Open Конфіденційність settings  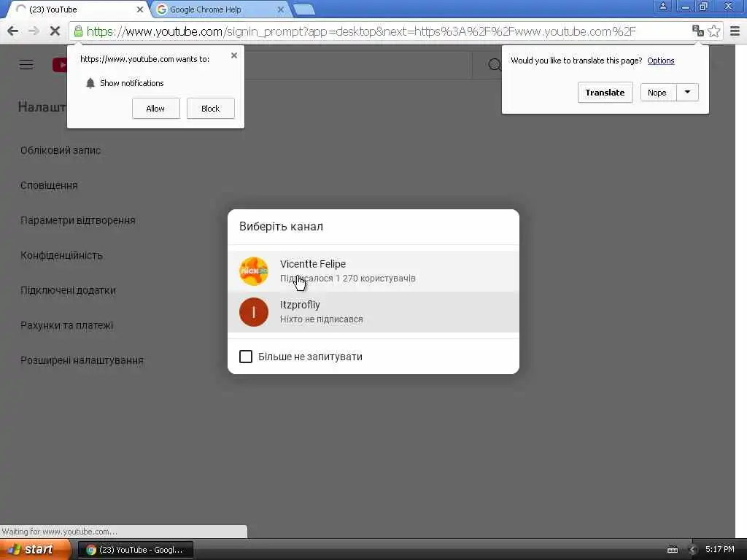tap(61, 255)
